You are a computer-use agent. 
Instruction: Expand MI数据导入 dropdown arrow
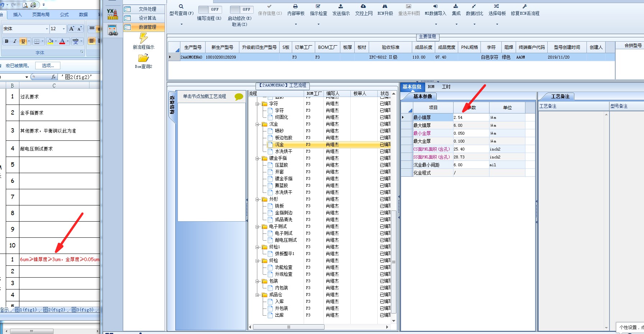[x=436, y=24]
